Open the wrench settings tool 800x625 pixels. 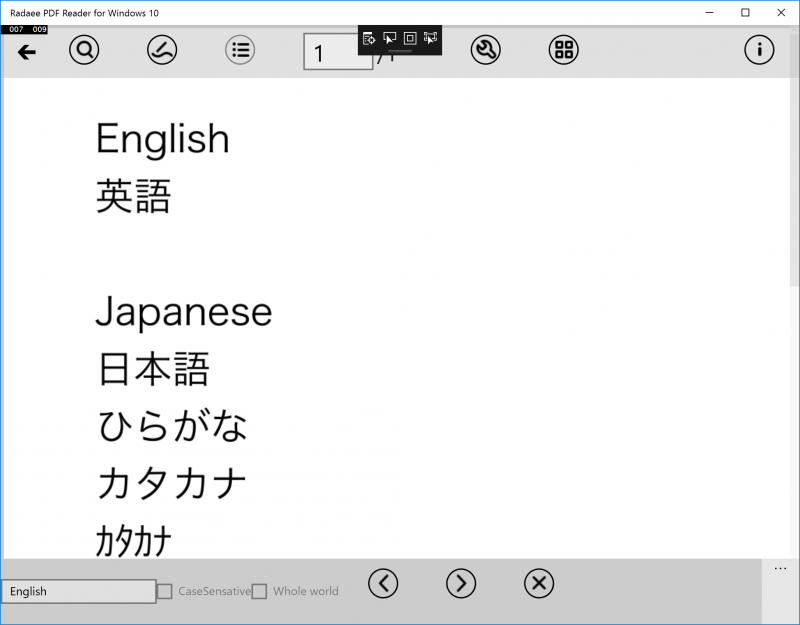pos(486,50)
